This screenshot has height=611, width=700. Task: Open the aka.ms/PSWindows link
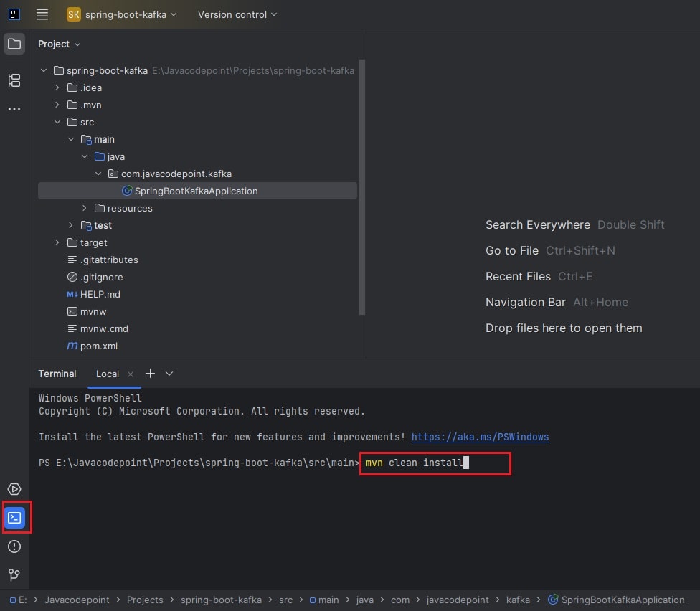coord(480,437)
